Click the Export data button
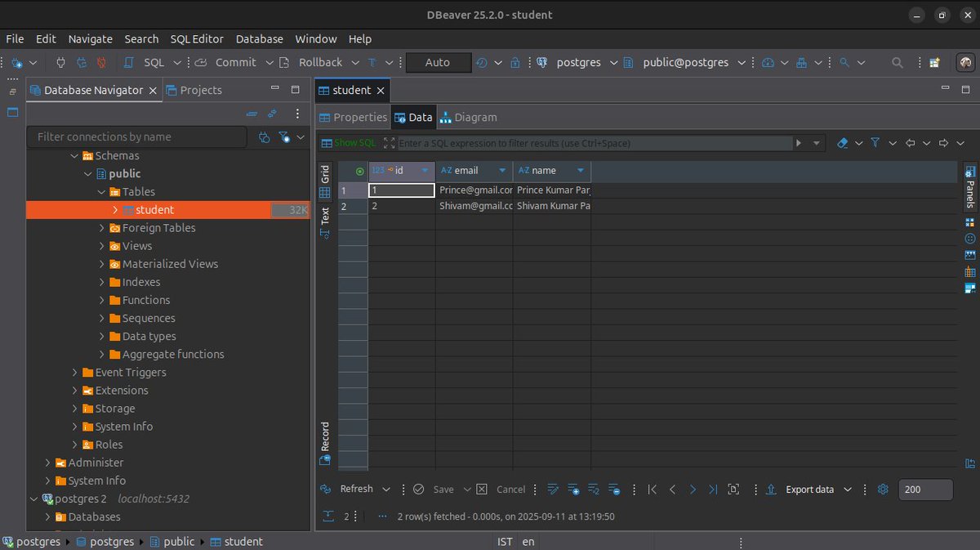 click(x=800, y=490)
